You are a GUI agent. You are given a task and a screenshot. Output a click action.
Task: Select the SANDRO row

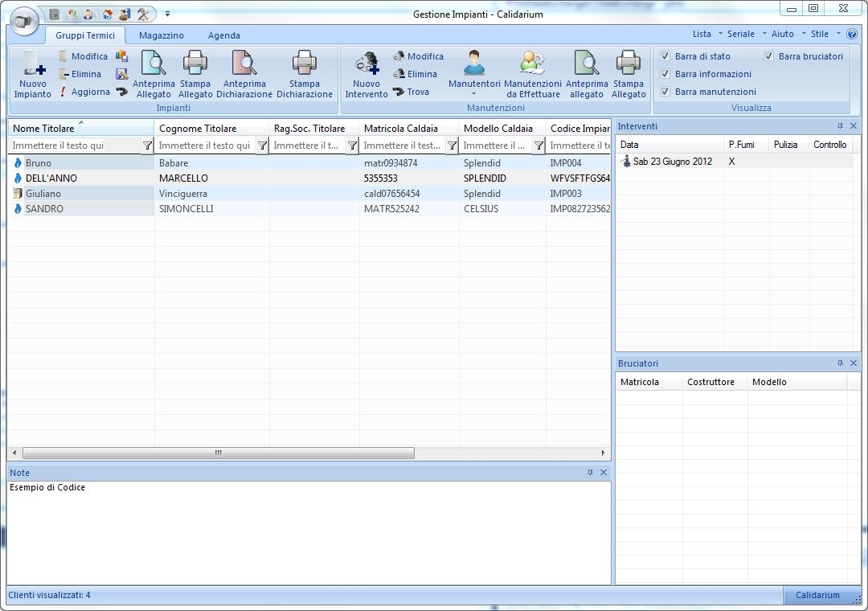pyautogui.click(x=309, y=209)
